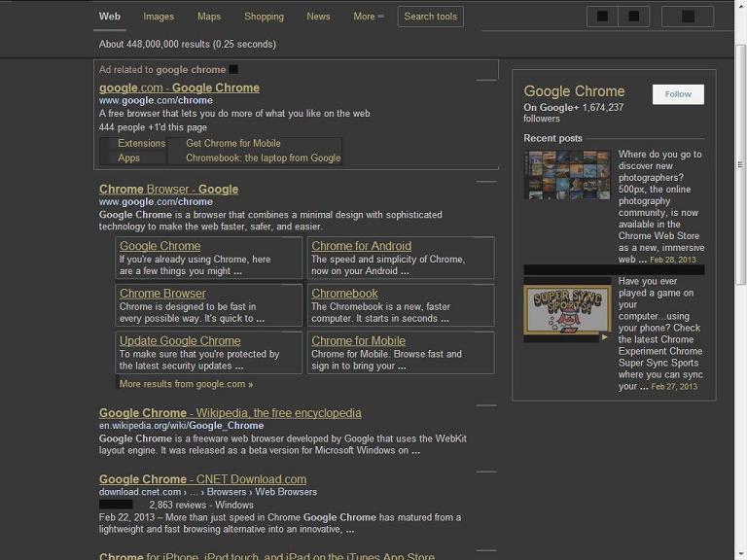Click the "Browsers" breadcrumb in CNET result

(227, 492)
